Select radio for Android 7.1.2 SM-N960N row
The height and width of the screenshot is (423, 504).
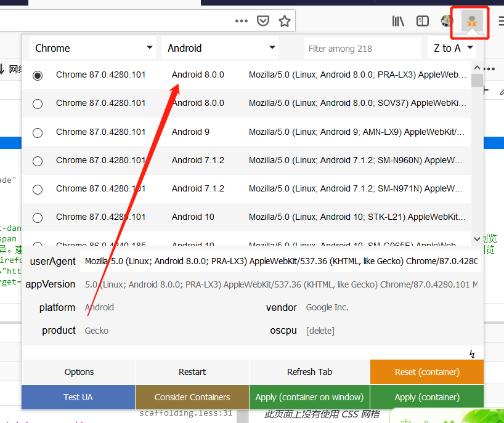pyautogui.click(x=38, y=161)
